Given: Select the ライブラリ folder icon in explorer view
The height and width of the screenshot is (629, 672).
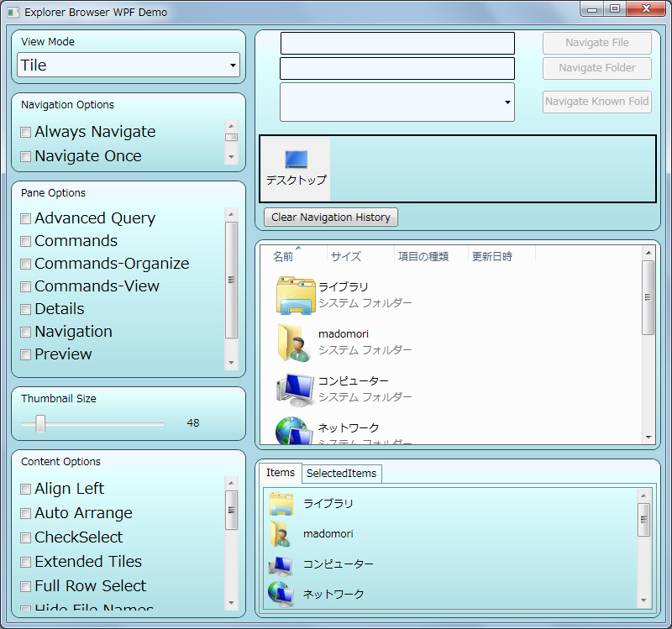Looking at the screenshot, I should pos(296,296).
